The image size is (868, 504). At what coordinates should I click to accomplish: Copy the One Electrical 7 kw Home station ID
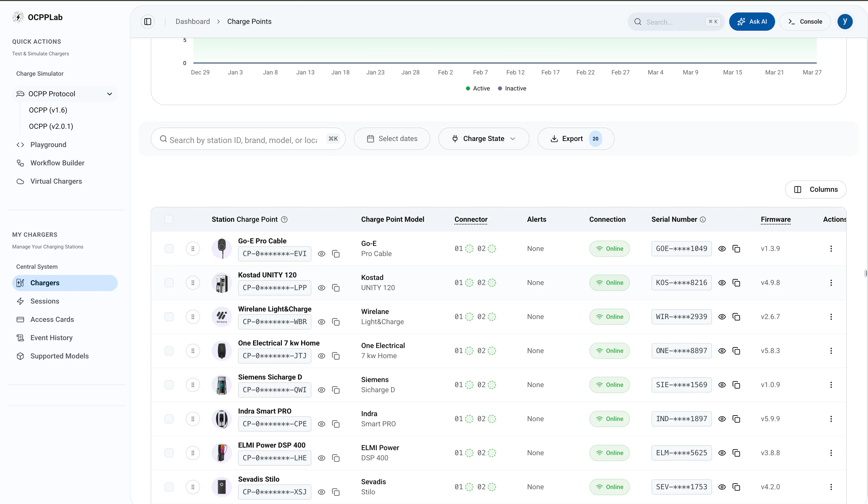click(336, 356)
